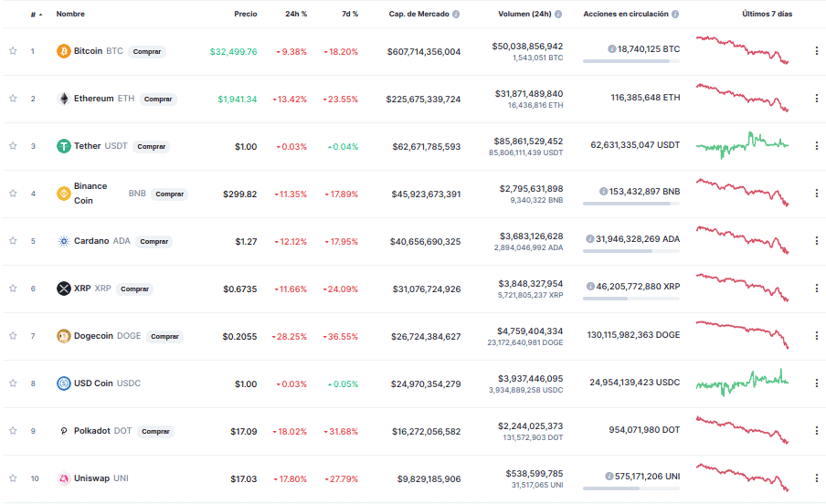Click Comprar button for XRP

click(x=135, y=289)
